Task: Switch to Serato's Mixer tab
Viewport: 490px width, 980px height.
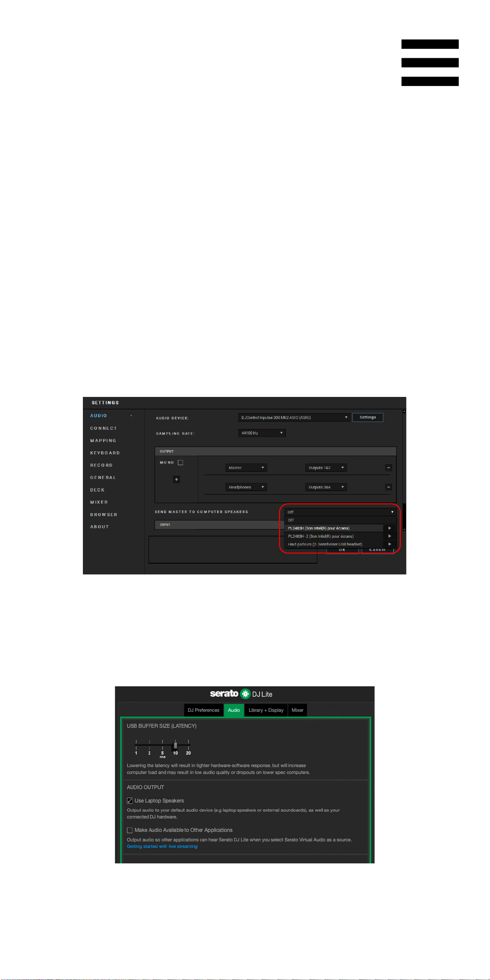Action: (x=297, y=710)
